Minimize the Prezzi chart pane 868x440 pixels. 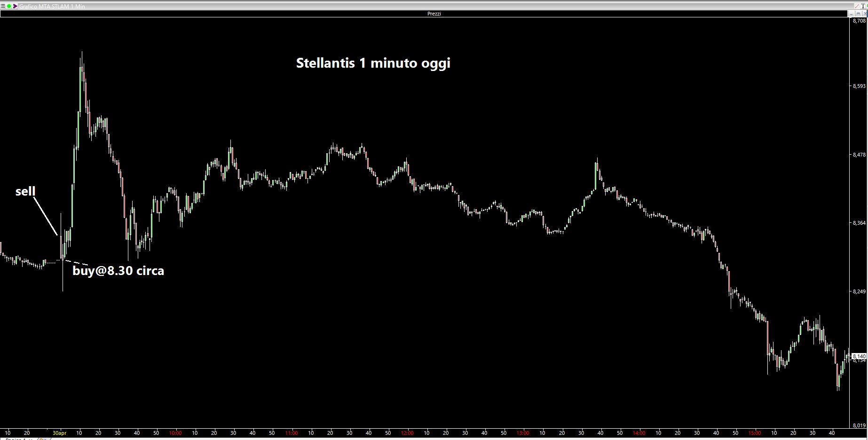click(851, 14)
